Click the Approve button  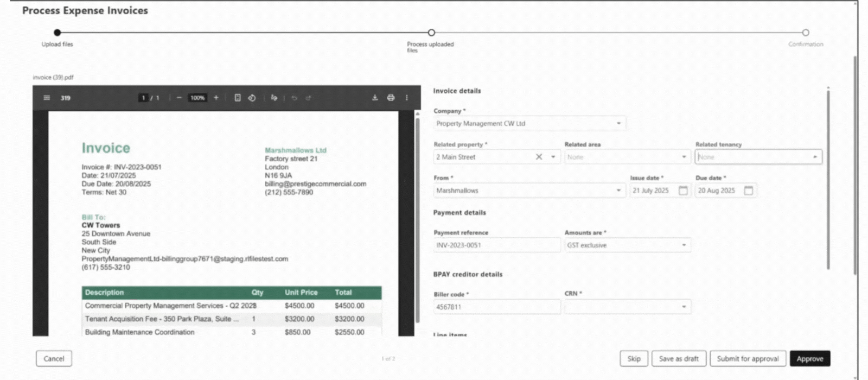810,358
